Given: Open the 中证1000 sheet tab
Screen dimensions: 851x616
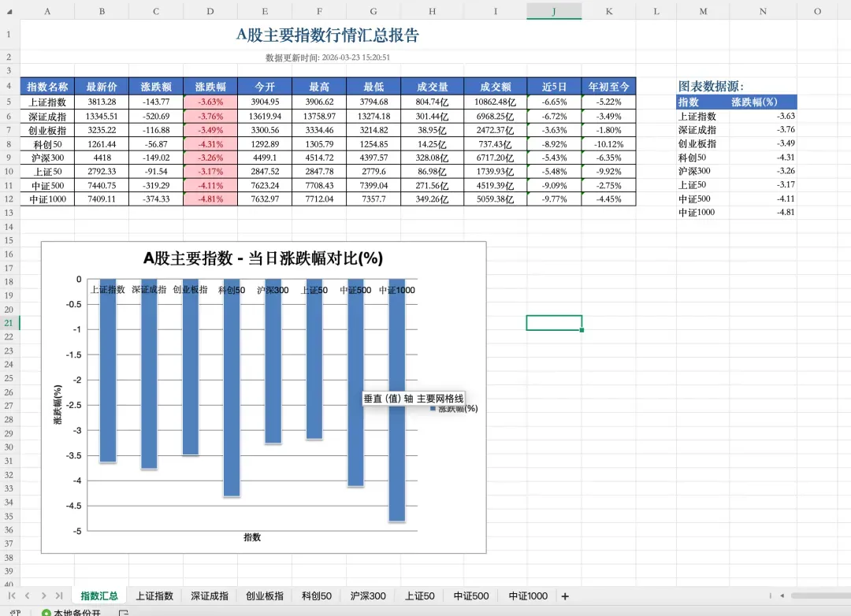Looking at the screenshot, I should click(x=528, y=596).
